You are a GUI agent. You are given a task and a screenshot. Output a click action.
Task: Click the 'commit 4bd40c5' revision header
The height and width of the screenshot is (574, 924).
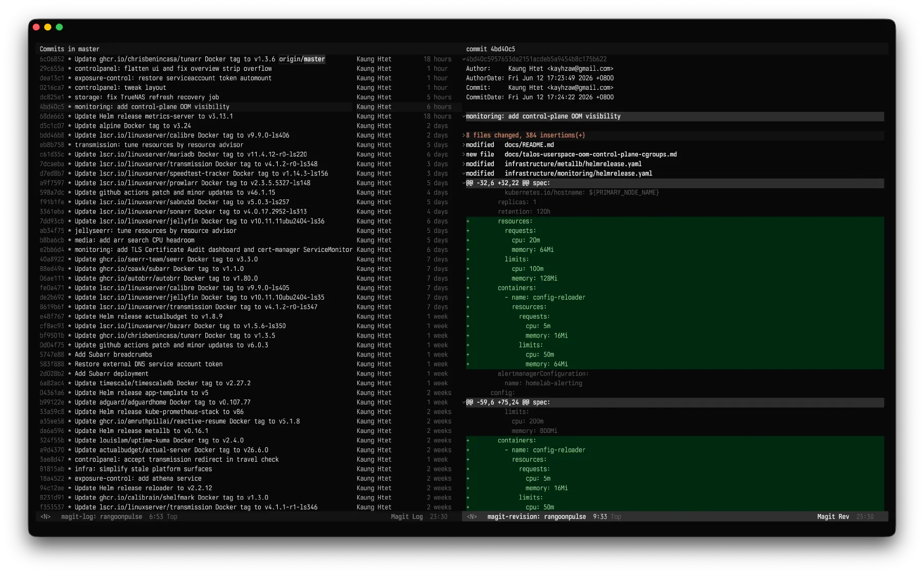490,49
